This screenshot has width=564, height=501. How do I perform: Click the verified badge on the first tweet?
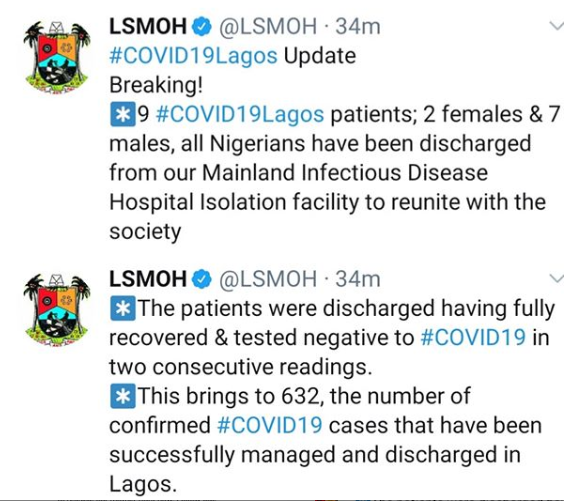pos(202,27)
